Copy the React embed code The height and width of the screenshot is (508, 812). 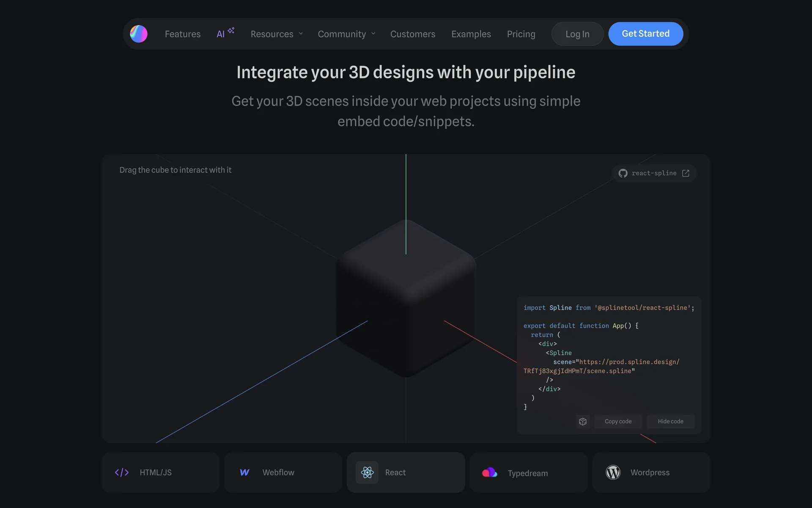pos(618,422)
